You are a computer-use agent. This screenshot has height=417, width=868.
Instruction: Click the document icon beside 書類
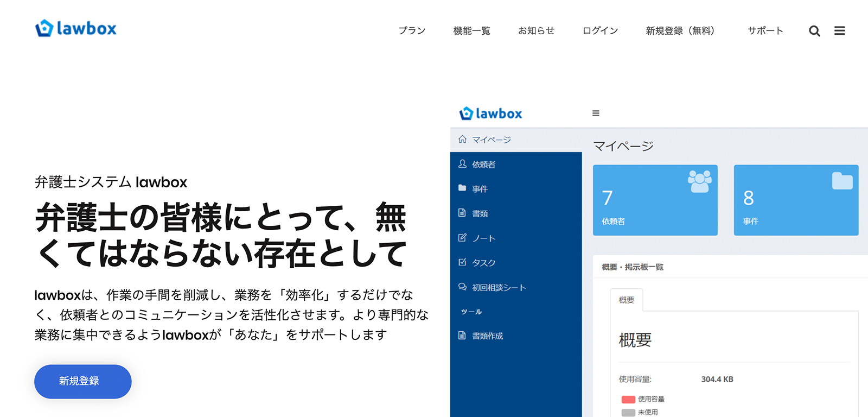pos(462,213)
